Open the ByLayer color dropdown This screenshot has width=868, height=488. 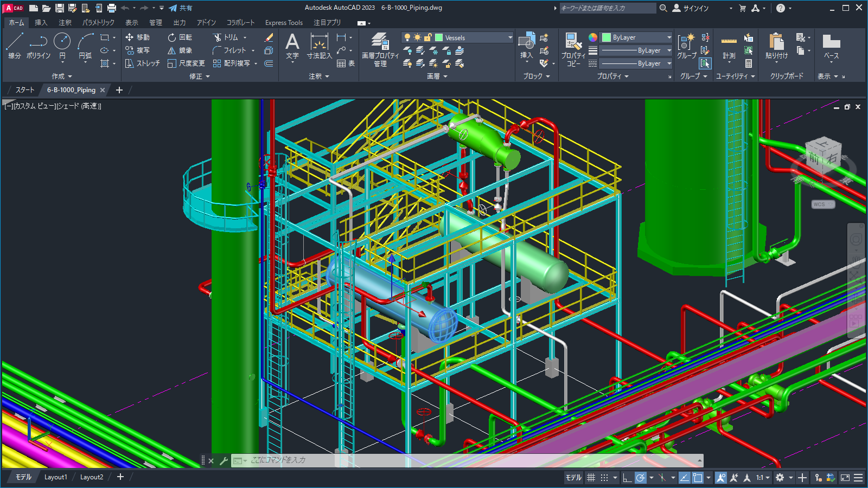pos(668,37)
